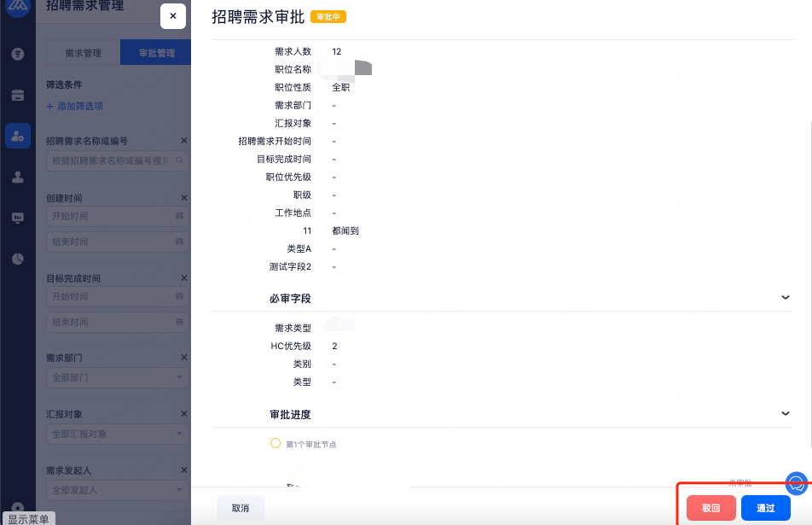
Task: Switch to the 需求管理 tab
Action: (x=83, y=53)
